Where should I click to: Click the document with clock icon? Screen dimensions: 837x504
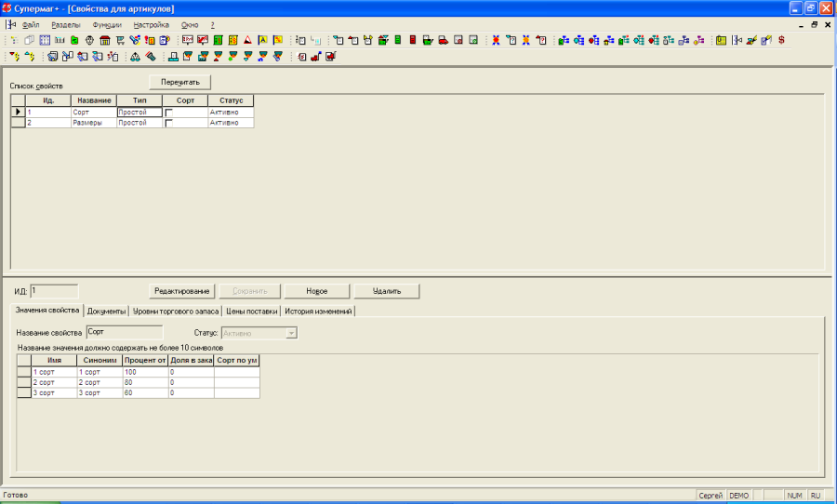point(165,40)
